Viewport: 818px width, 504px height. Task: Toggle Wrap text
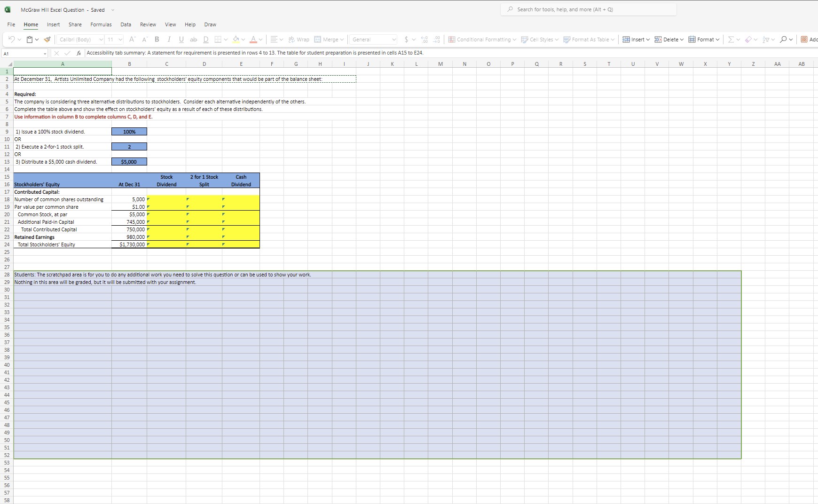(299, 39)
